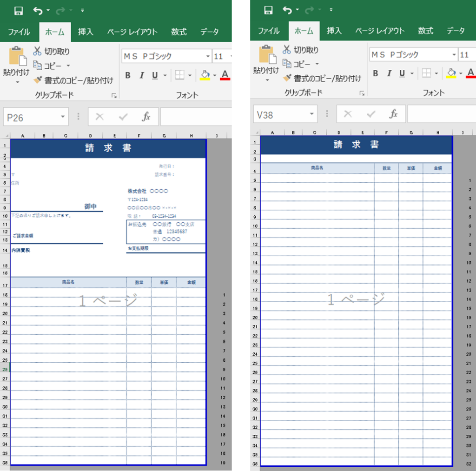Click the formula Cancel X in the left window
Screen dimensions: 476x471
coord(99,117)
